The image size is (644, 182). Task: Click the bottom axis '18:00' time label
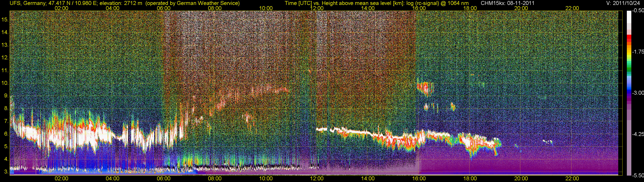[x=470, y=179]
